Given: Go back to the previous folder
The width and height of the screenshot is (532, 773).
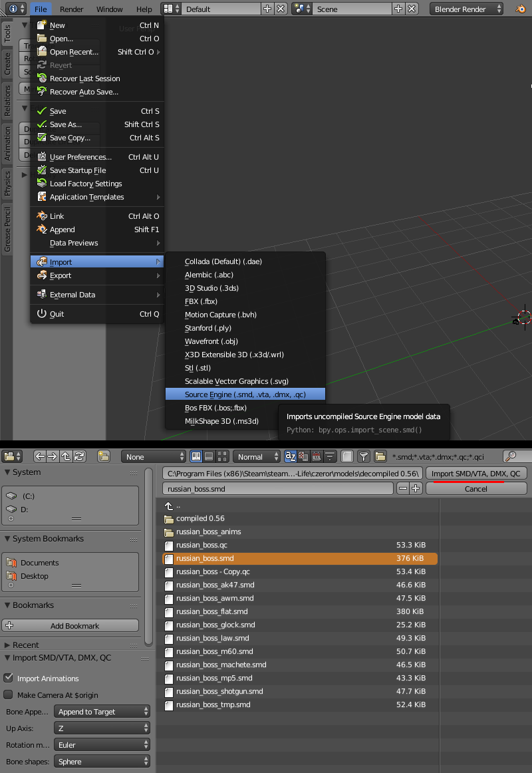Looking at the screenshot, I should pyautogui.click(x=40, y=456).
